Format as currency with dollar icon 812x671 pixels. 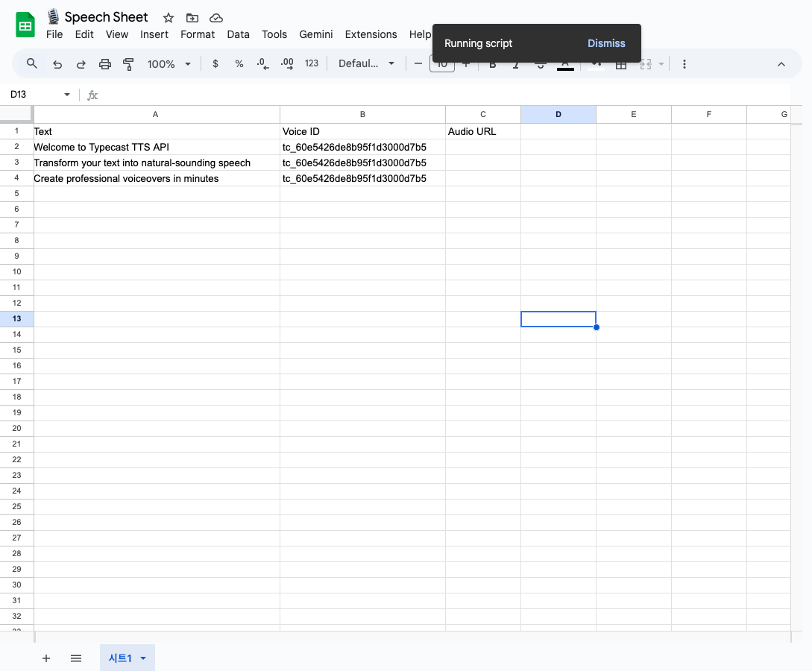coord(215,63)
